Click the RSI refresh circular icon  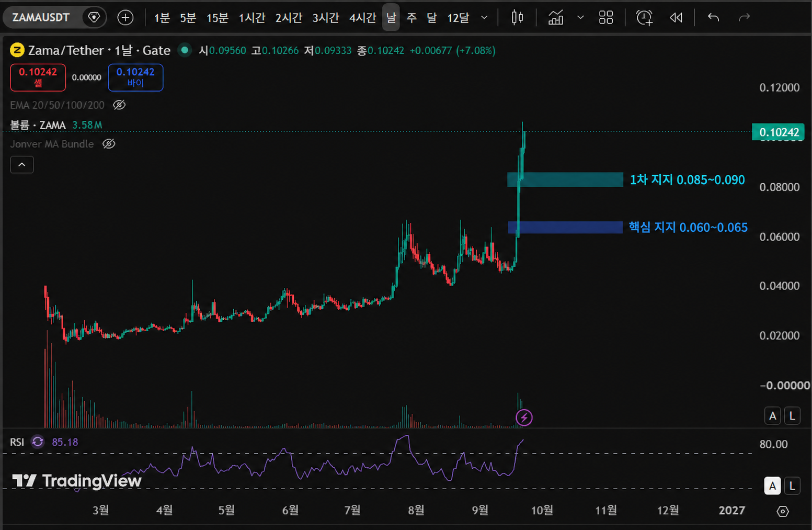pyautogui.click(x=38, y=442)
